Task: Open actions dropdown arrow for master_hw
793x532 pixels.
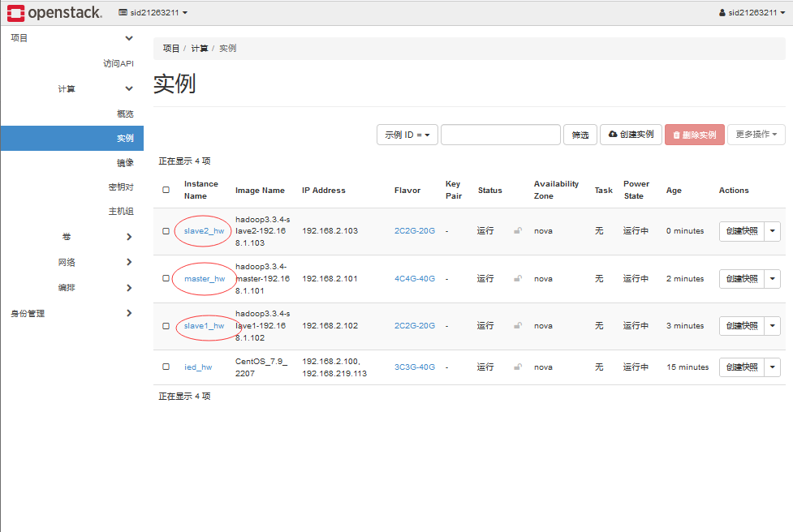Action: pyautogui.click(x=772, y=279)
